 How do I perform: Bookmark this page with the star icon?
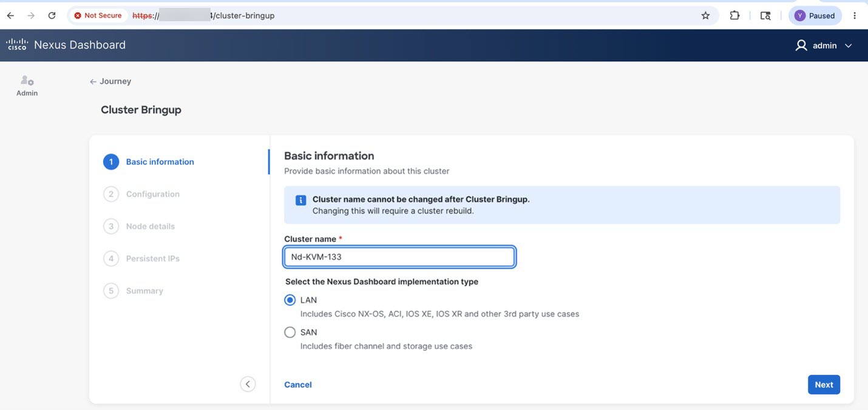[x=705, y=16]
